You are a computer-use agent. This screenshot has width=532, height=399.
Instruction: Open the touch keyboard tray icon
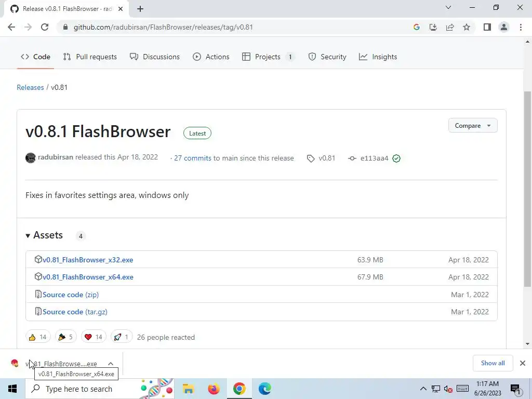coord(462,389)
